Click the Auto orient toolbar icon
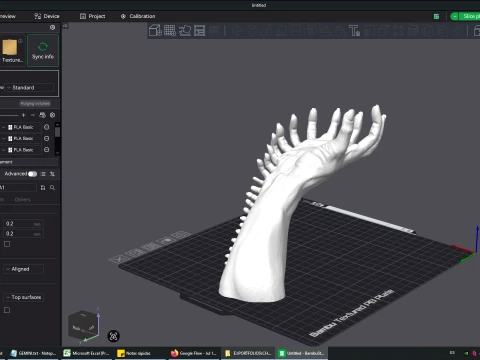This screenshot has height=360, width=480. coord(185,31)
